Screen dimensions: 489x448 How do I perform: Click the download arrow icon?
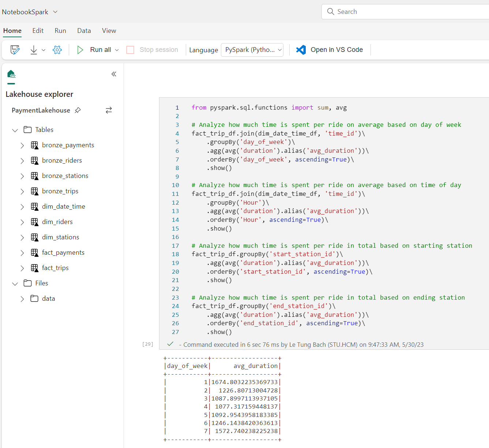34,50
